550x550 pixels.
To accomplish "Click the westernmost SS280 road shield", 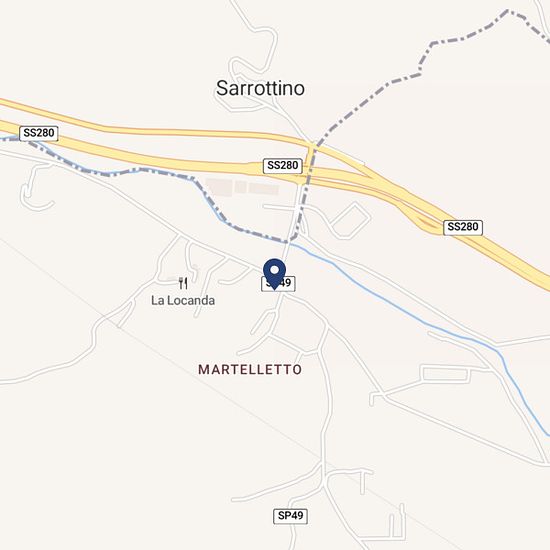I will click(39, 133).
